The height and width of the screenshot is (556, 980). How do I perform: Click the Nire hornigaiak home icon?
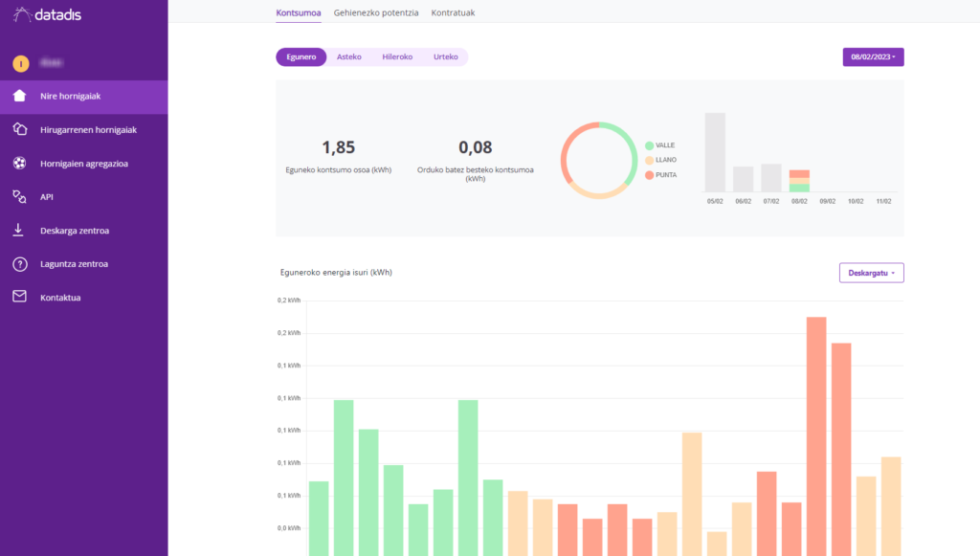click(x=19, y=96)
